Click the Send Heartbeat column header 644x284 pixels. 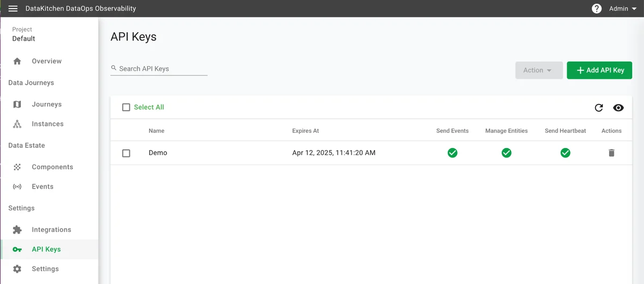pyautogui.click(x=566, y=131)
